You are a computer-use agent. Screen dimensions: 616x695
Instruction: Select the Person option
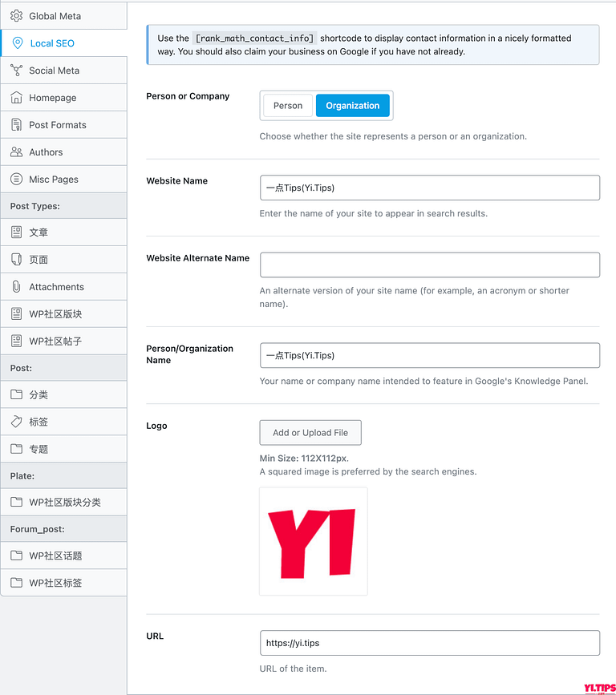(x=288, y=106)
